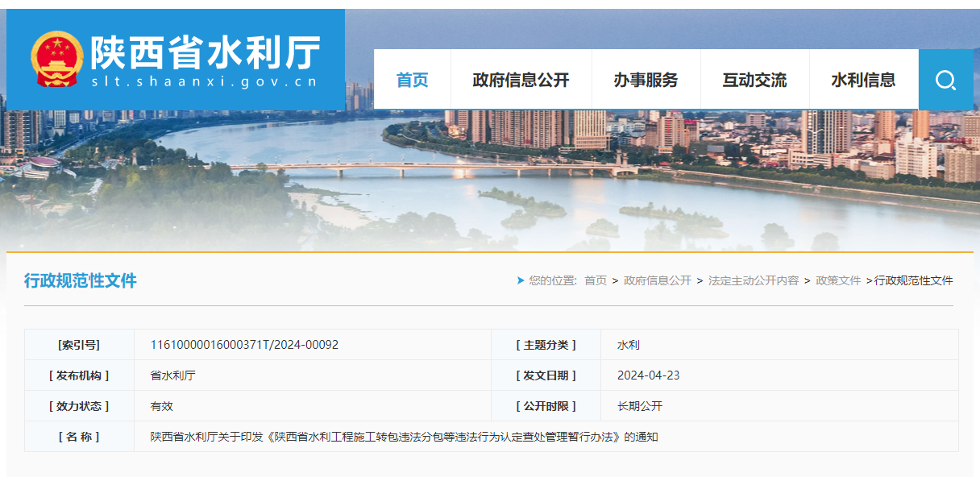This screenshot has width=980, height=477.
Task: Click the magnifier search icon
Action: [x=946, y=79]
